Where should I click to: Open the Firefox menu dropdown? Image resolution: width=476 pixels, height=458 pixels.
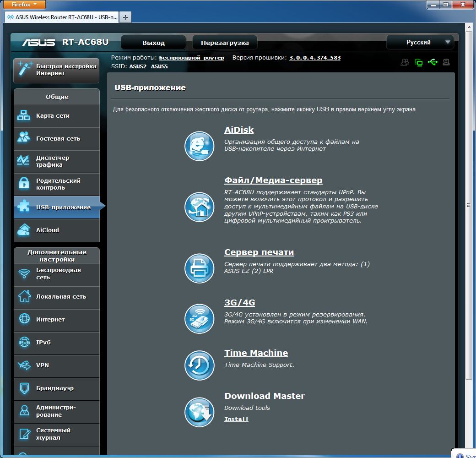24,4
